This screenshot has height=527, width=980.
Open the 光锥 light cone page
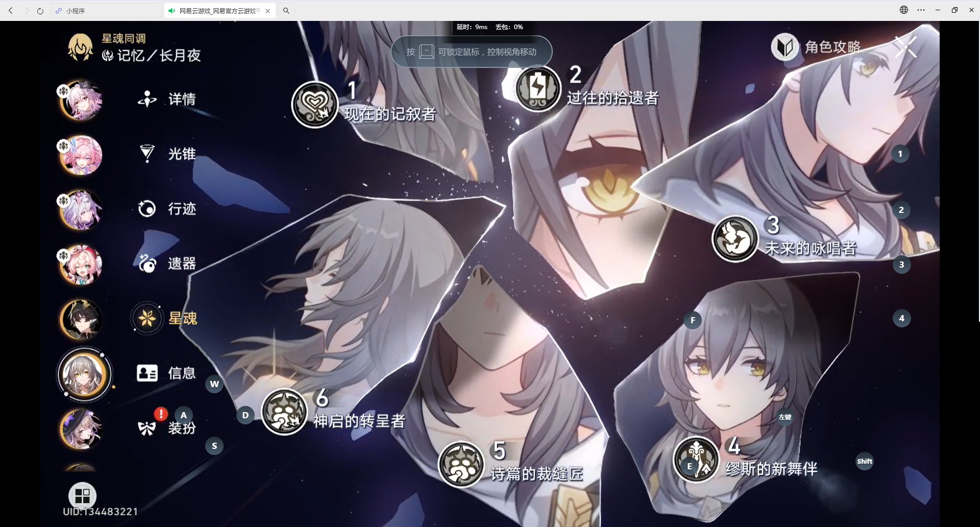tap(167, 154)
